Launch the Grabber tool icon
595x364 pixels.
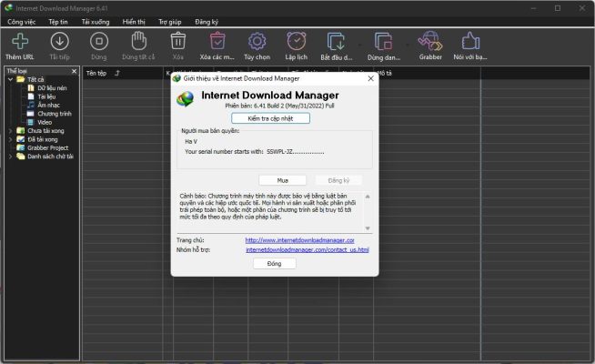tap(429, 41)
